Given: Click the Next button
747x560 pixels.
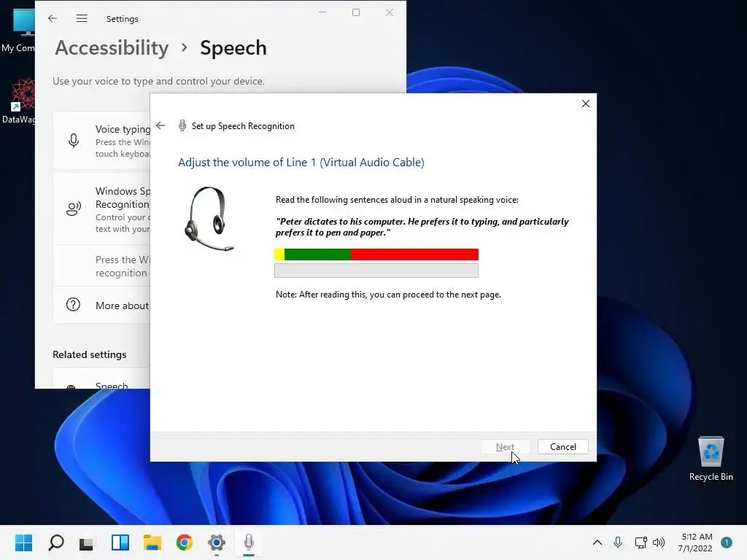Looking at the screenshot, I should (505, 447).
